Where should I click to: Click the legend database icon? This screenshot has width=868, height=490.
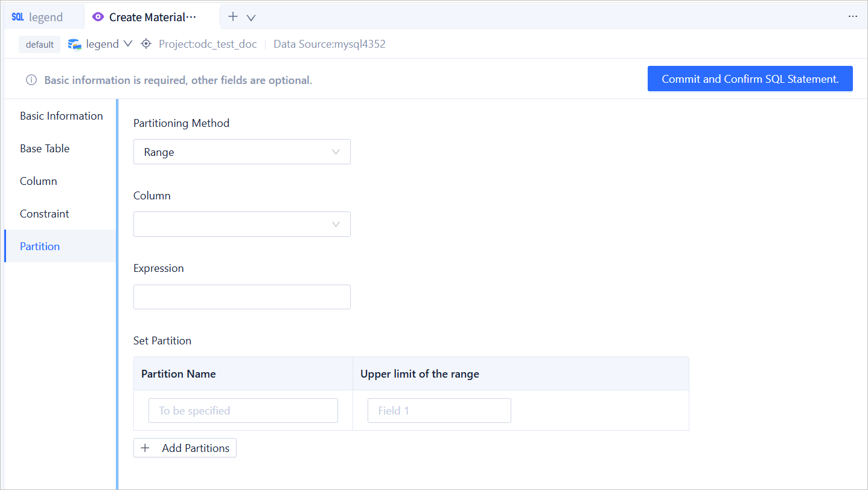click(x=75, y=44)
